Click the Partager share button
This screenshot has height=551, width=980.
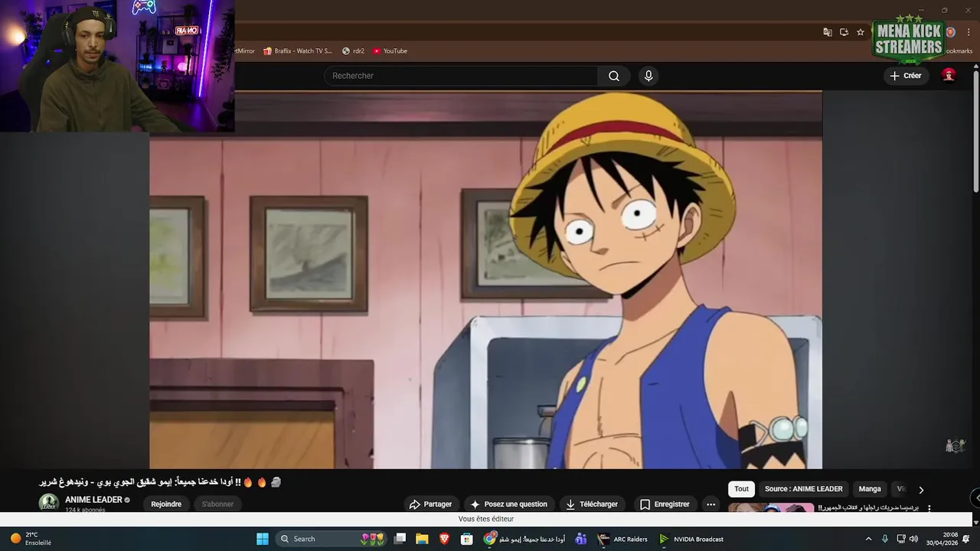[430, 504]
